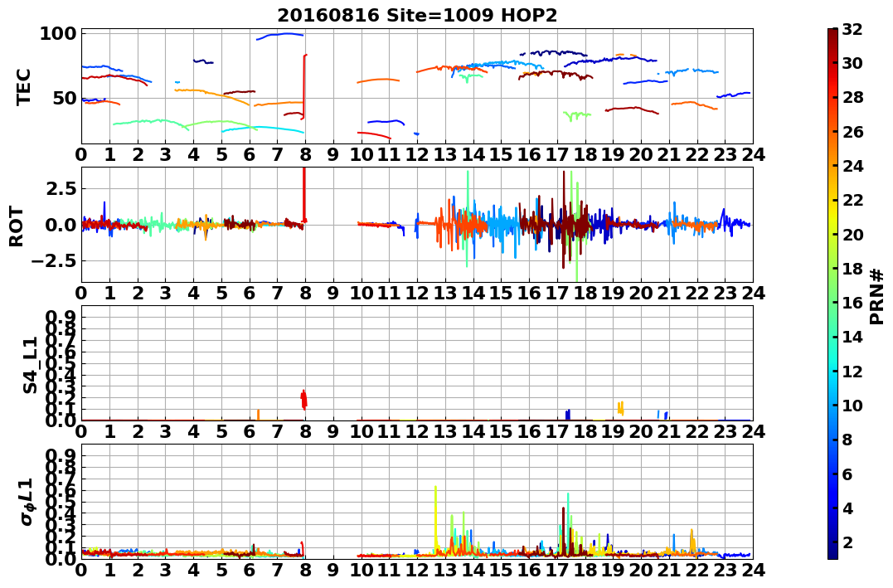893x588 pixels.
Task: Click the TEC y-axis label
Action: 23,86
